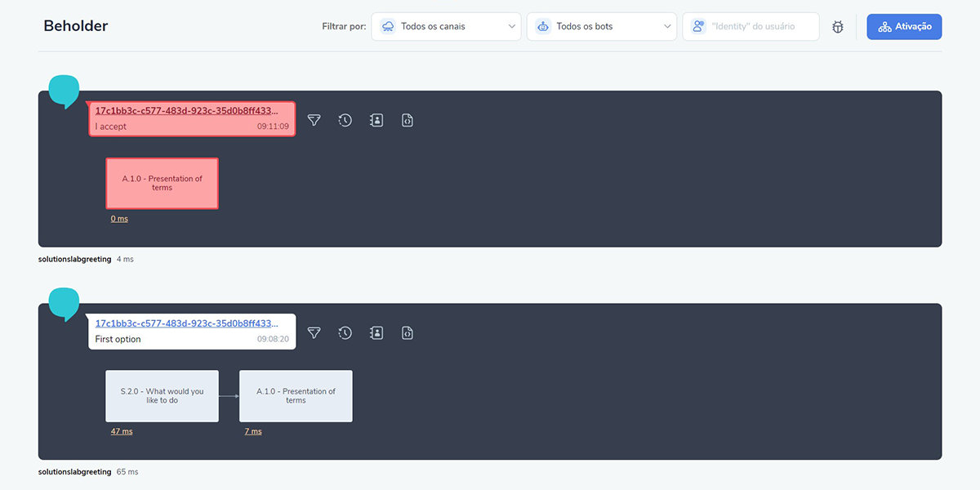Open contact icon beside First option message
Screen dimensions: 980x490
pyautogui.click(x=376, y=332)
